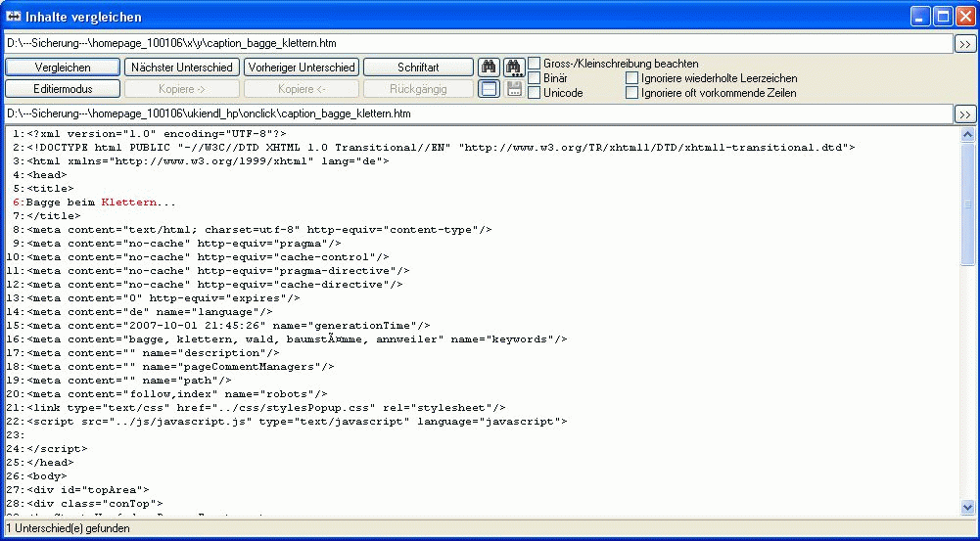
Task: Click line 2 DOCTYPE html declaration
Action: 441,148
